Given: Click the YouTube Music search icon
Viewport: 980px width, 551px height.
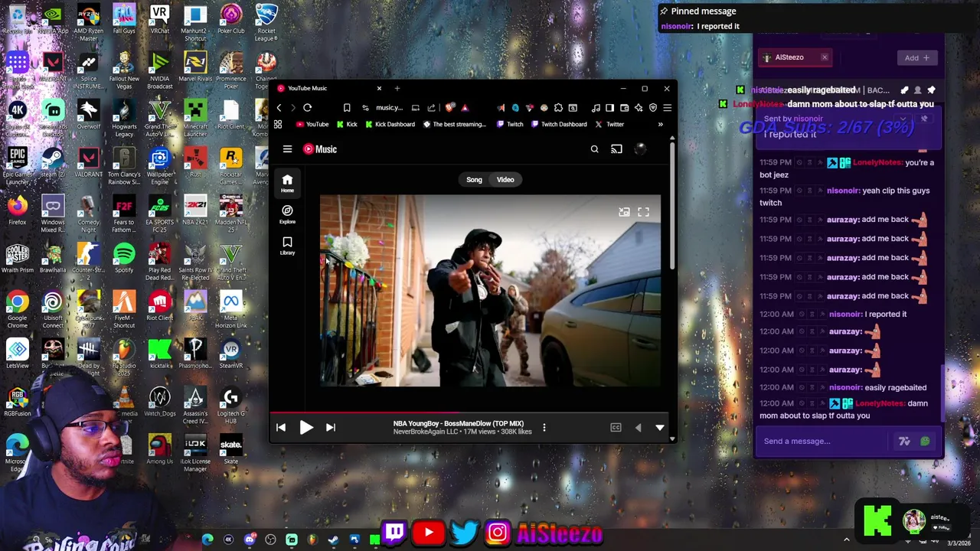Looking at the screenshot, I should point(594,149).
